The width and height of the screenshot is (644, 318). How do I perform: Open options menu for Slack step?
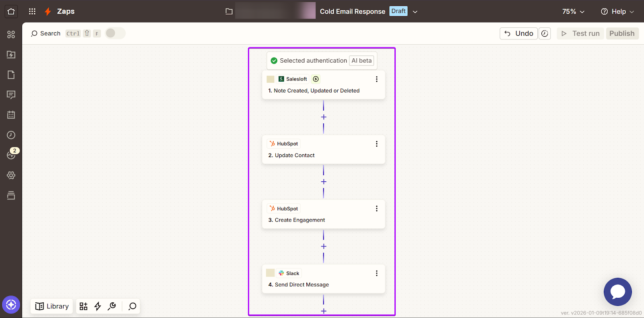[x=377, y=273]
